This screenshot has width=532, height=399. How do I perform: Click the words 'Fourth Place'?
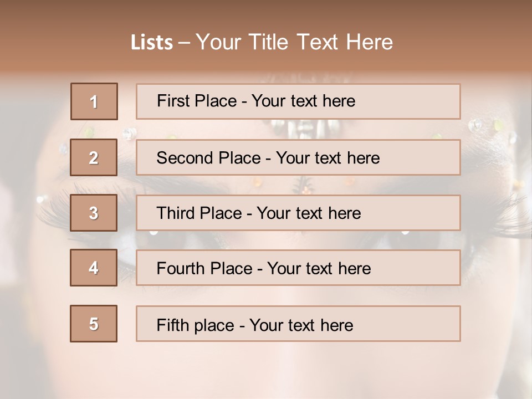[x=203, y=269]
